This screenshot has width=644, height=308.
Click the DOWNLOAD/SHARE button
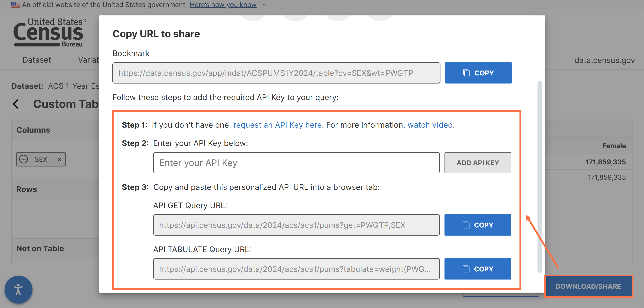[588, 286]
